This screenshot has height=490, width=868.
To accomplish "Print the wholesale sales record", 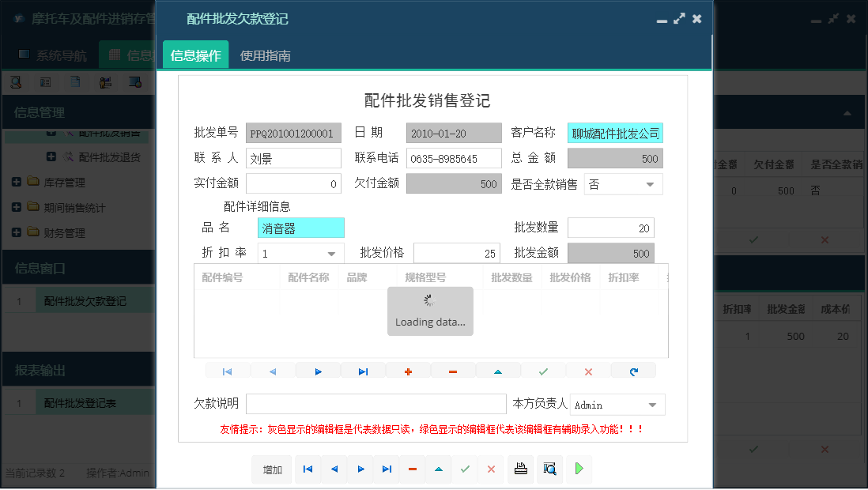I will 520,469.
